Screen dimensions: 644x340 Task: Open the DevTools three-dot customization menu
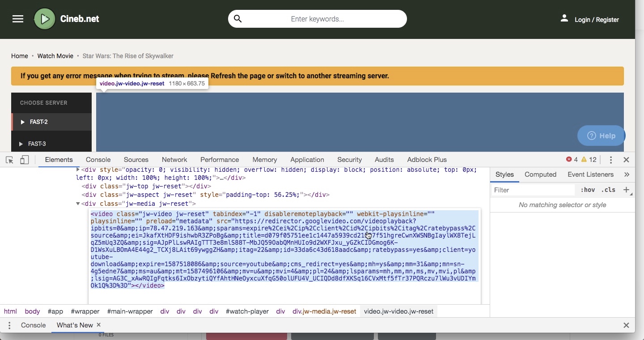click(610, 160)
